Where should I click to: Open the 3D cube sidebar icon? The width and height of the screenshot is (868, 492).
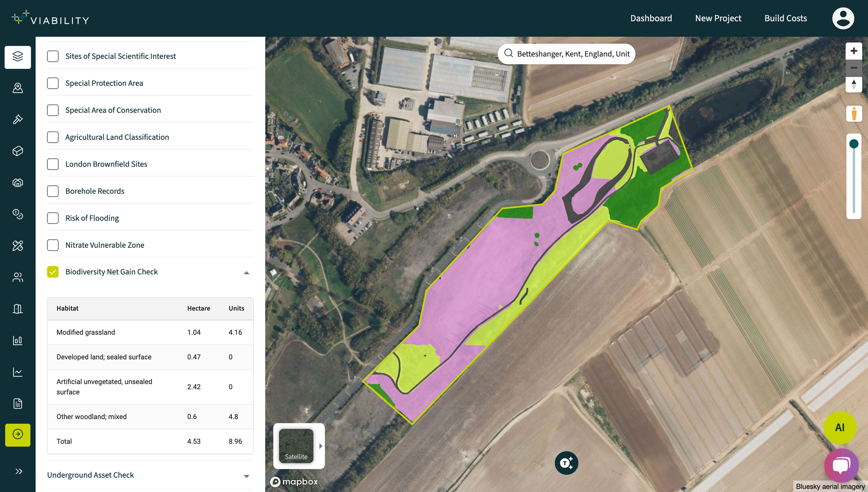click(x=18, y=151)
